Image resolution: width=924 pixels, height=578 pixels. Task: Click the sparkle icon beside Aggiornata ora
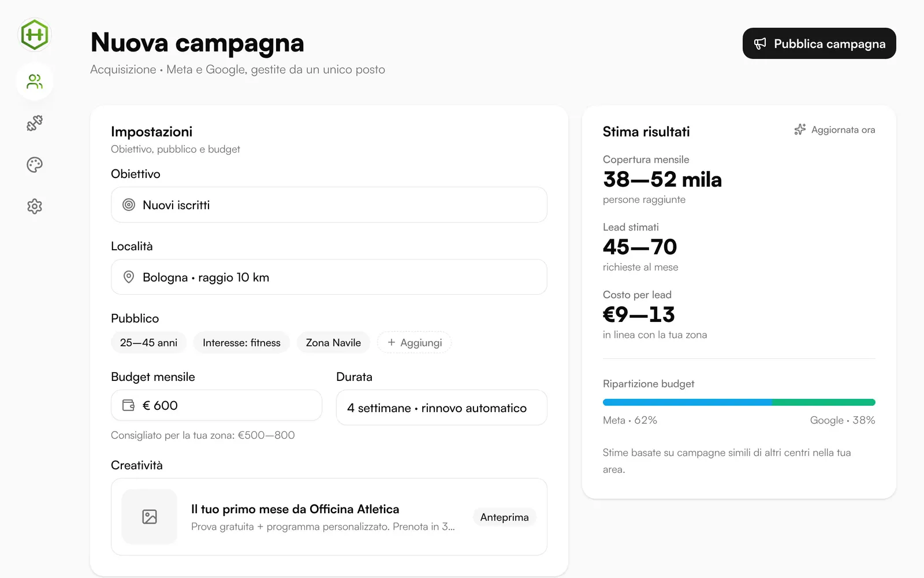pos(800,129)
